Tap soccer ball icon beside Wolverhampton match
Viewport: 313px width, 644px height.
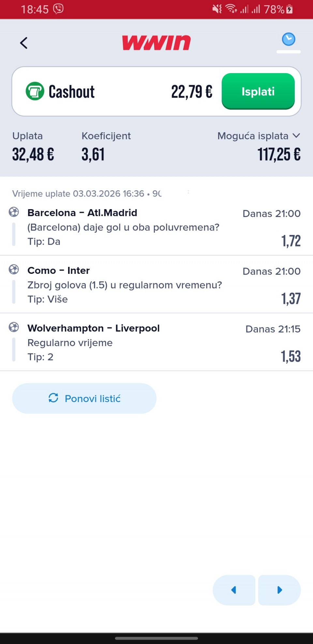[x=14, y=327]
